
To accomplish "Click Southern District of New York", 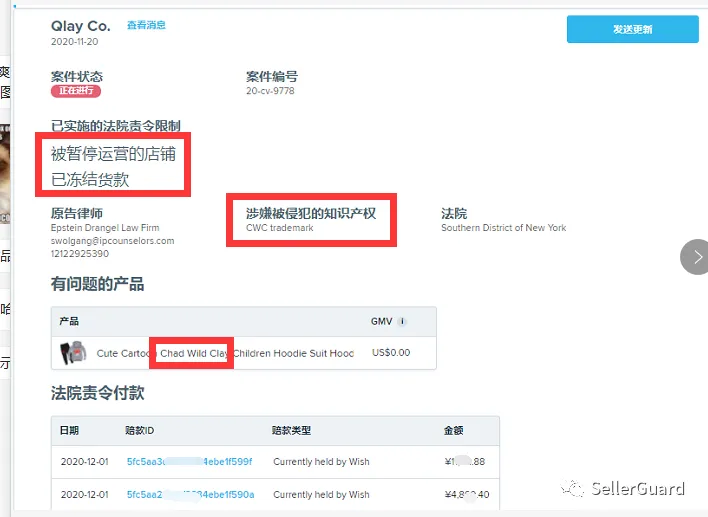I will pyautogui.click(x=503, y=228).
